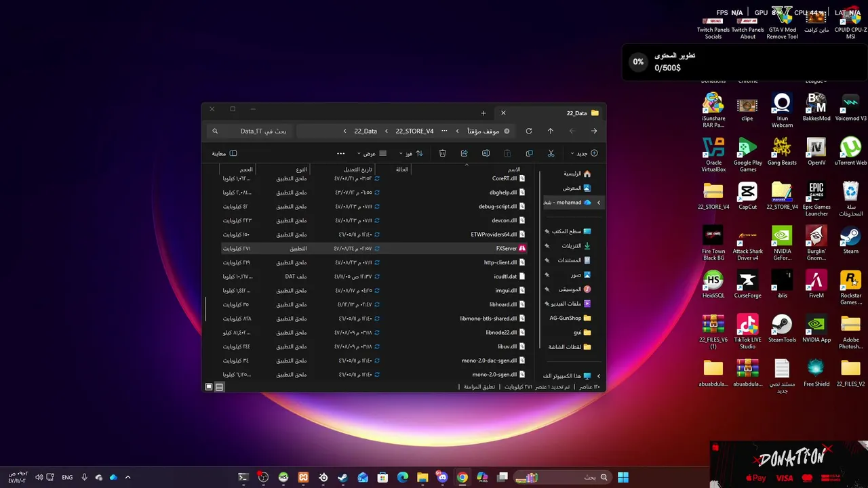Toggle the Preview pane button
Viewport: 868px width, 488px height.
224,153
